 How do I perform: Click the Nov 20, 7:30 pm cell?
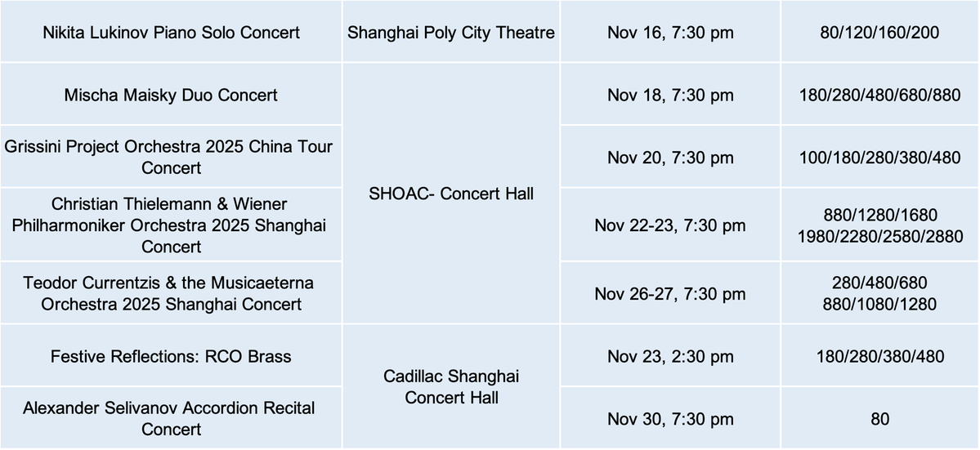click(670, 158)
